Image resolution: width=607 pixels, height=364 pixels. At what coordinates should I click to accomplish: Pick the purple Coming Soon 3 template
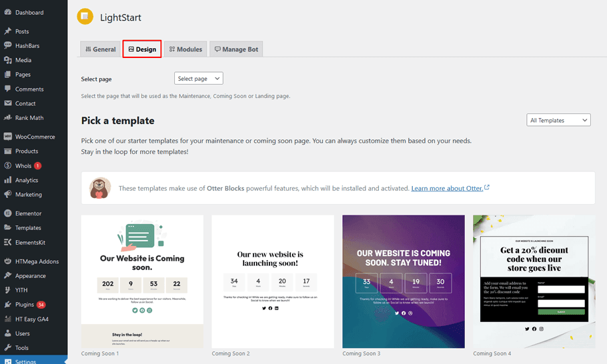pyautogui.click(x=404, y=281)
